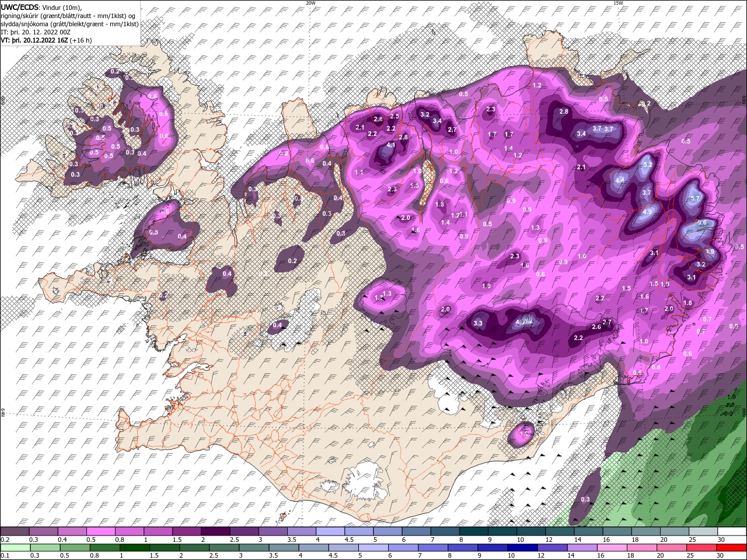The width and height of the screenshot is (747, 560).
Task: Click the 5.7 precipitation value on the map
Action: coord(694,198)
